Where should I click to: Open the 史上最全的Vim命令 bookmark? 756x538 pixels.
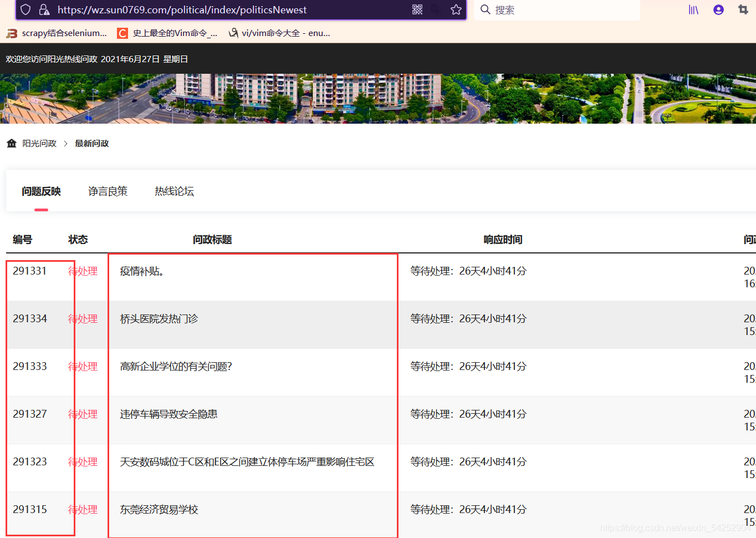167,33
